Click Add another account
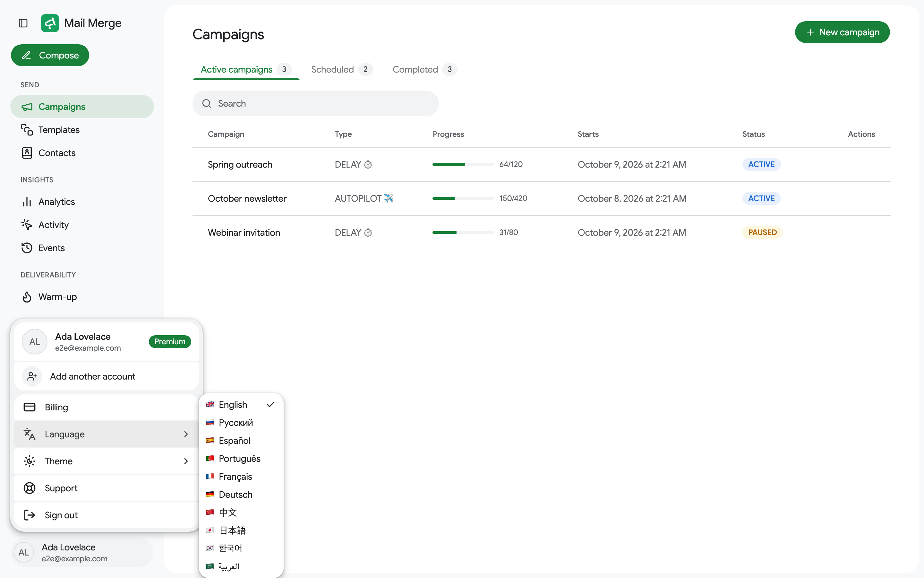The image size is (924, 578). click(x=107, y=377)
